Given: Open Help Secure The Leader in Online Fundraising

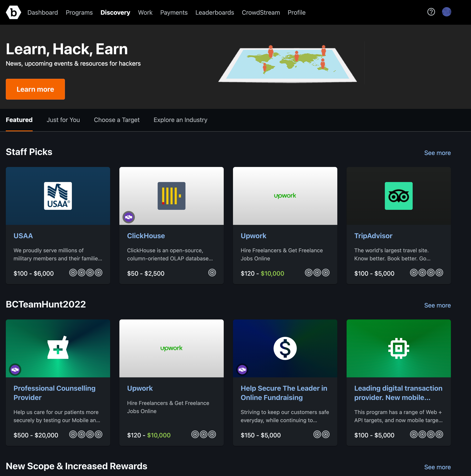Looking at the screenshot, I should coord(284,393).
